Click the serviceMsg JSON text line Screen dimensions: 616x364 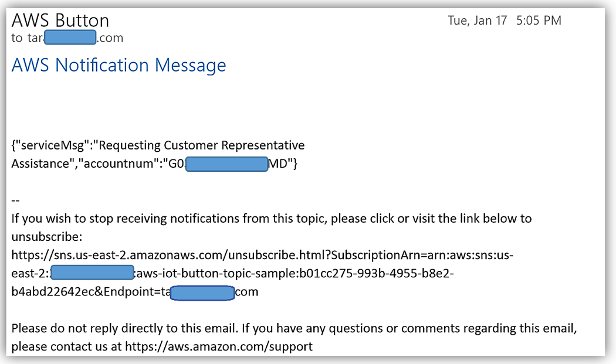click(158, 145)
